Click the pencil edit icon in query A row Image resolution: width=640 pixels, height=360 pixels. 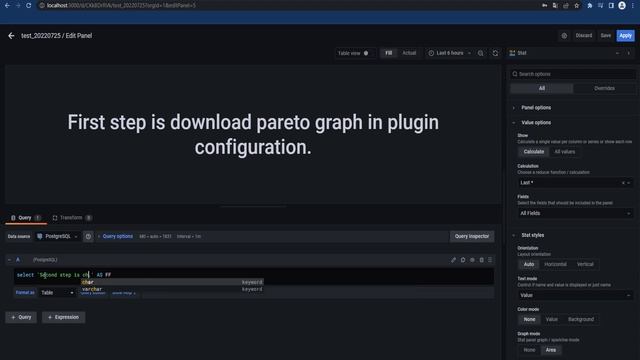453,260
